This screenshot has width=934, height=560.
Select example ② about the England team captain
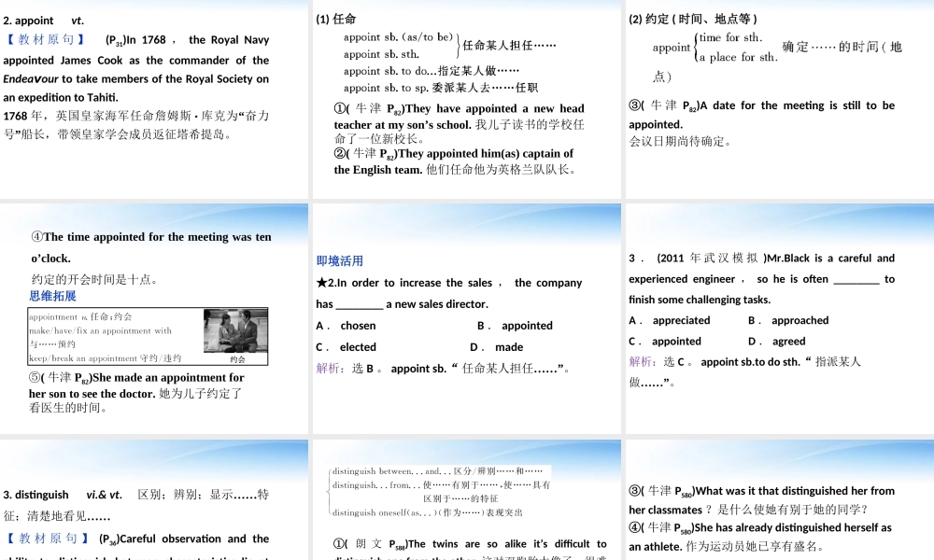pos(456,161)
